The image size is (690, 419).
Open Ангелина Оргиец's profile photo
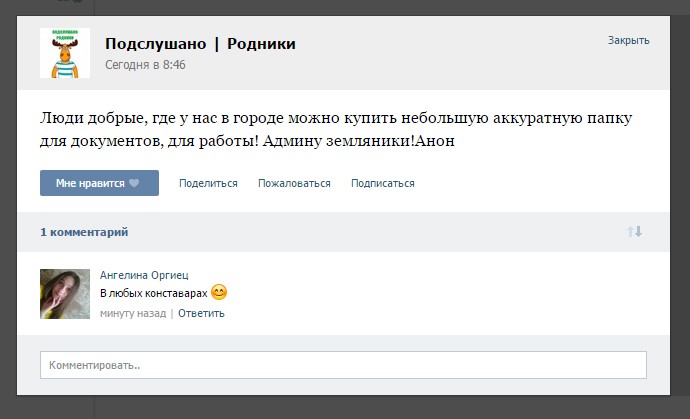(65, 294)
